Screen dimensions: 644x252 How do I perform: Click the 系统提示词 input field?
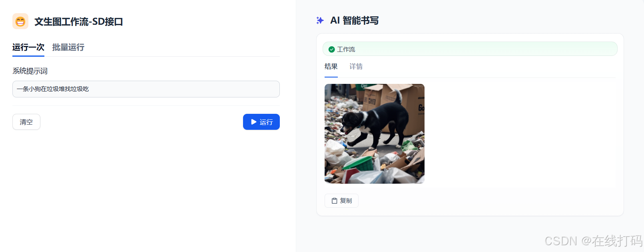click(x=146, y=89)
